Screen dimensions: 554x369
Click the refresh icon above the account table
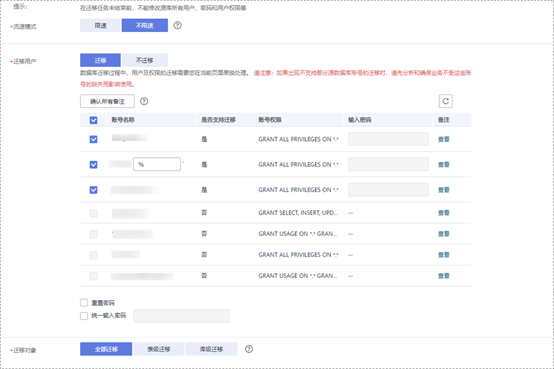pos(446,101)
